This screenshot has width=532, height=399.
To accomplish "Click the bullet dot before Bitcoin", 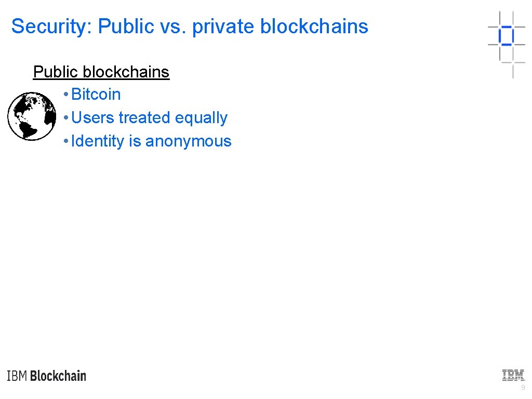I will pos(65,95).
